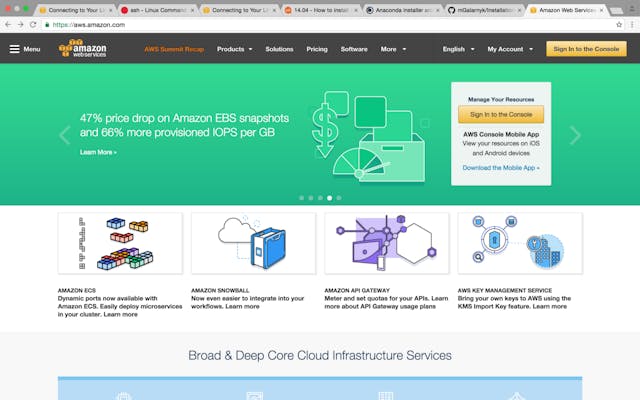
Task: Reload the page with the refresh icon
Action: (x=33, y=25)
